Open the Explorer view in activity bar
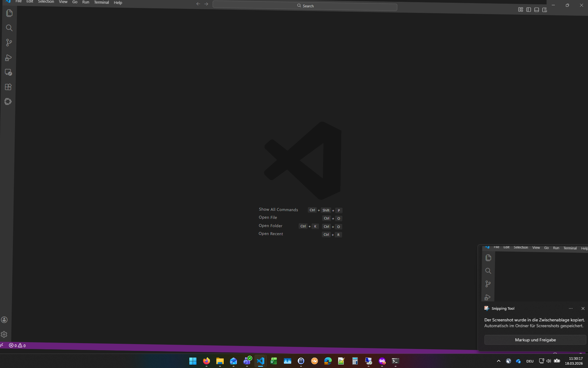This screenshot has height=368, width=588. [9, 13]
